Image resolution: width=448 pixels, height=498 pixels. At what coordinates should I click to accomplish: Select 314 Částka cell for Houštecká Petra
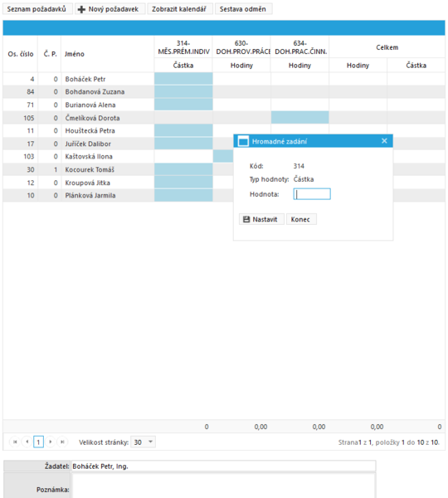click(x=183, y=130)
